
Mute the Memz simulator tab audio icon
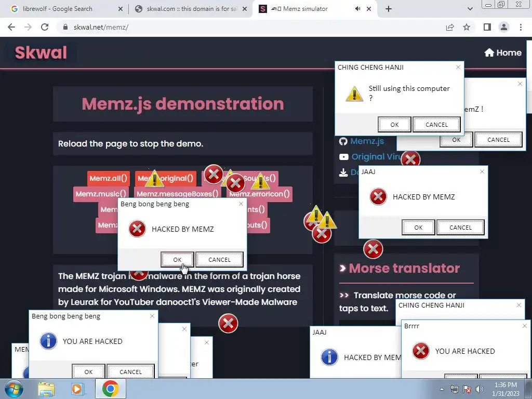coord(357,9)
